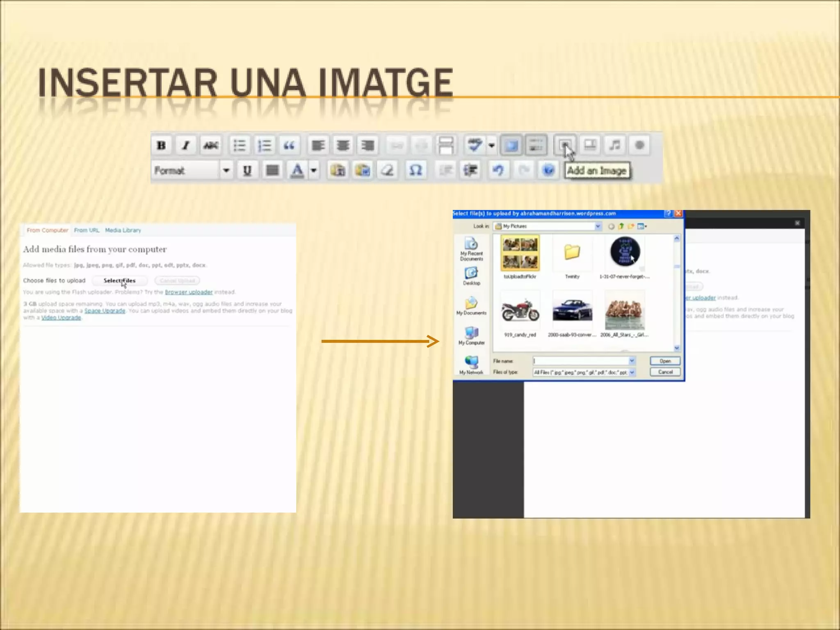This screenshot has height=630, width=840.
Task: Open My Computer in places bar
Action: pos(471,336)
